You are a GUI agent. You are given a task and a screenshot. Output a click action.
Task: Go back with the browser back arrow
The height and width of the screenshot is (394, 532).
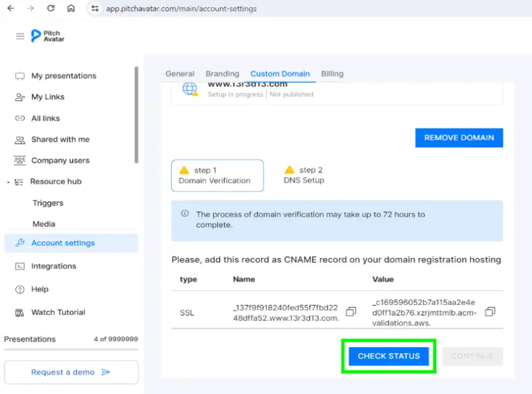tap(11, 8)
